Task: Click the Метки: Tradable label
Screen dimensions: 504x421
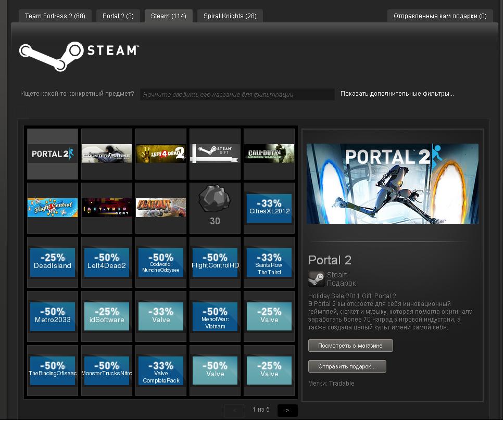Action: [x=331, y=384]
